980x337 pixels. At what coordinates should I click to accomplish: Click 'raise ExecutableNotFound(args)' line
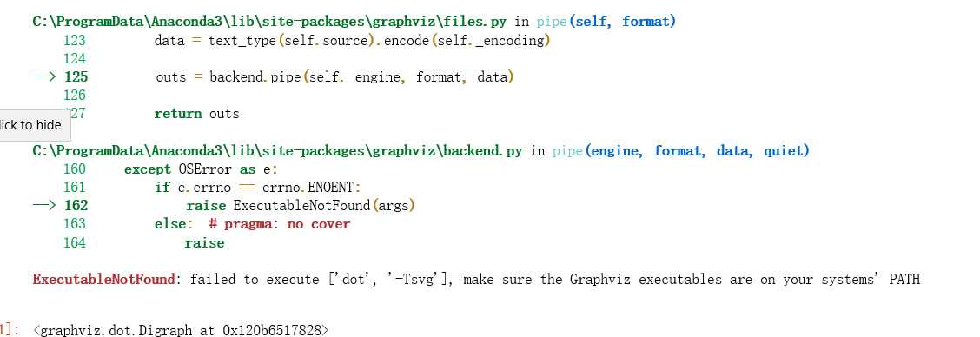(301, 205)
